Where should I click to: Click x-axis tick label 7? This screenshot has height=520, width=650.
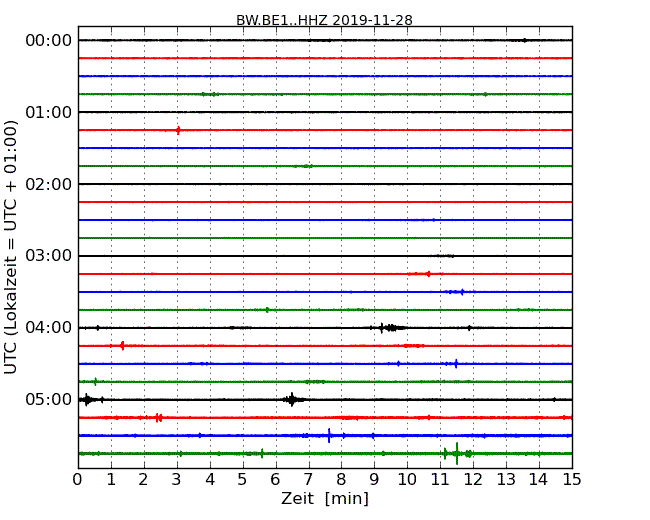pos(308,480)
